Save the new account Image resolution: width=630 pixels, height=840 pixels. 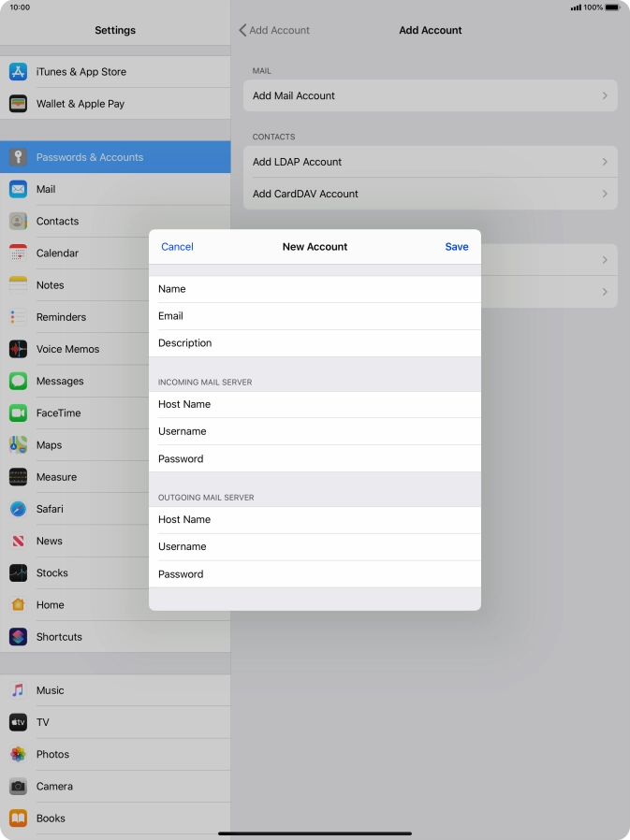click(x=456, y=247)
